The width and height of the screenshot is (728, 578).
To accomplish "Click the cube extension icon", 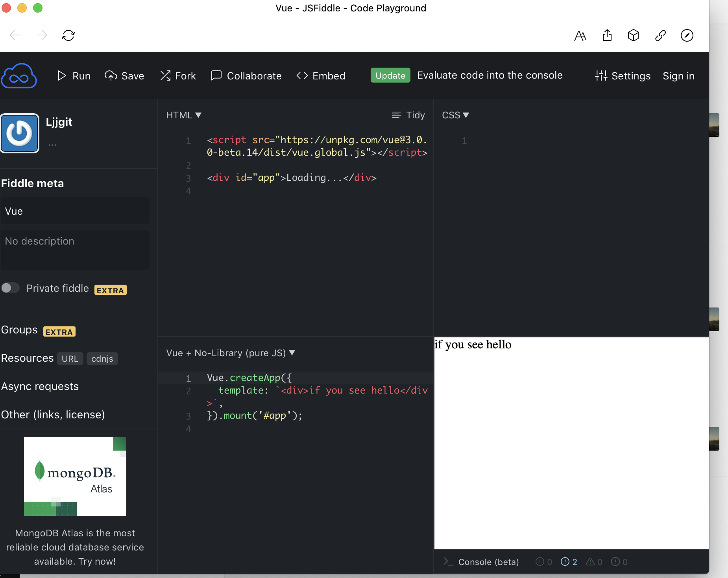I will point(634,35).
